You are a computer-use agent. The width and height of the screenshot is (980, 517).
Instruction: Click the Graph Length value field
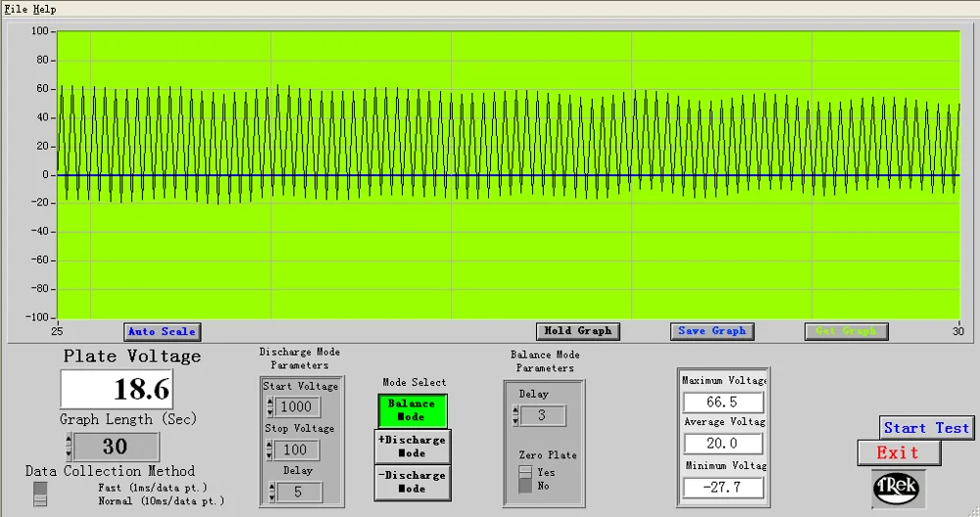pyautogui.click(x=115, y=446)
